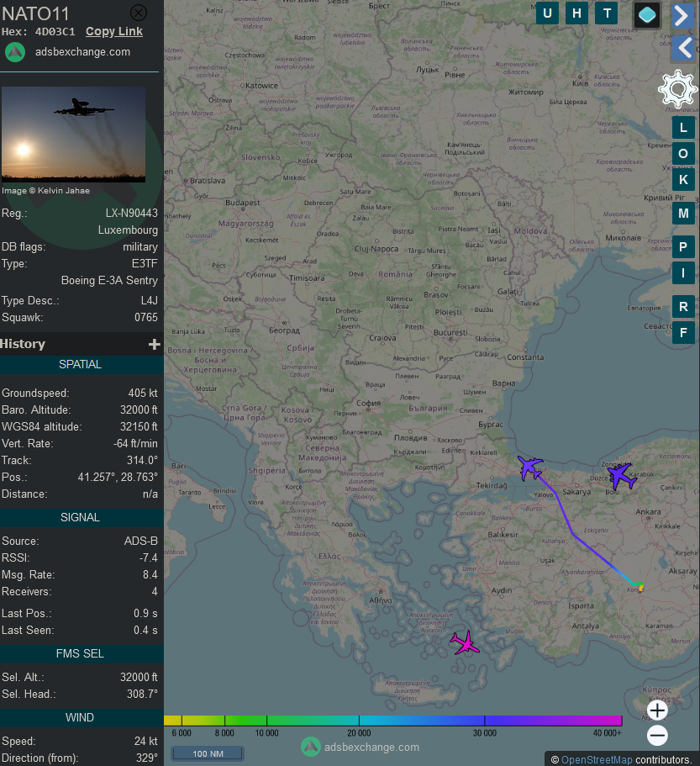Click the History section title

pyautogui.click(x=23, y=344)
